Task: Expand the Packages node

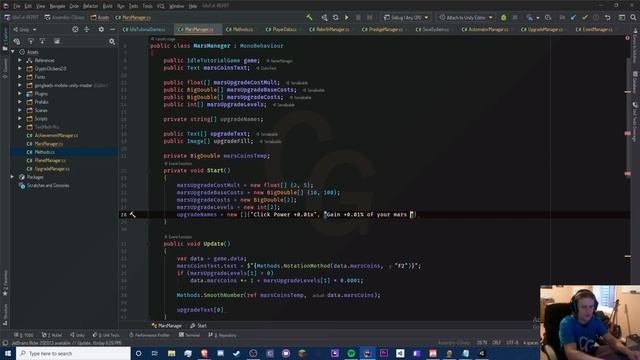Action: (x=12, y=177)
